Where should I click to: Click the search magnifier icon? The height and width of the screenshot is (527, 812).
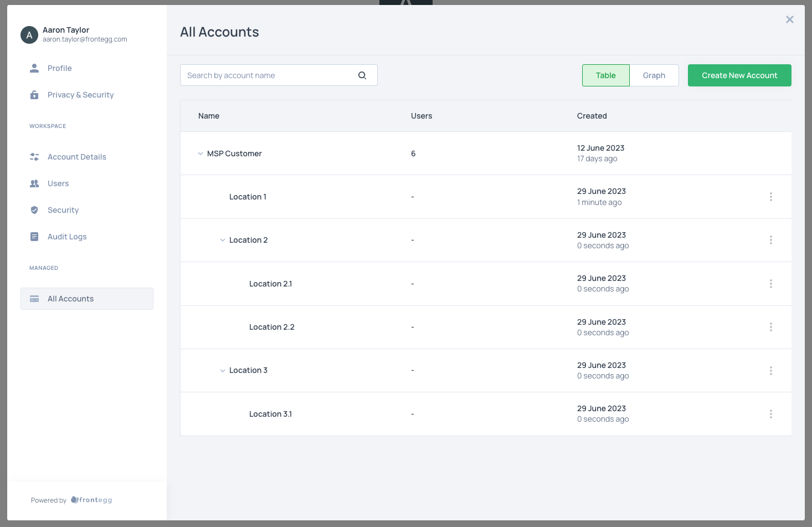[x=362, y=75]
